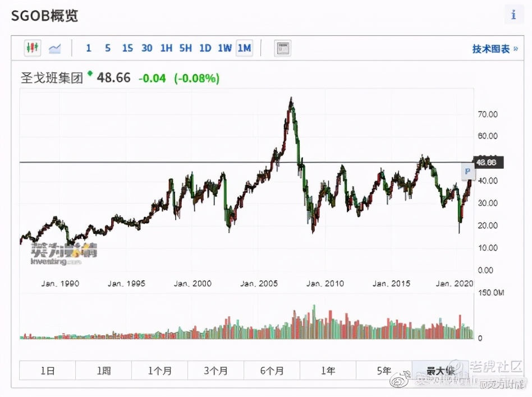Click the Jan. 2005 axis label
532x397 pixels.
(259, 283)
